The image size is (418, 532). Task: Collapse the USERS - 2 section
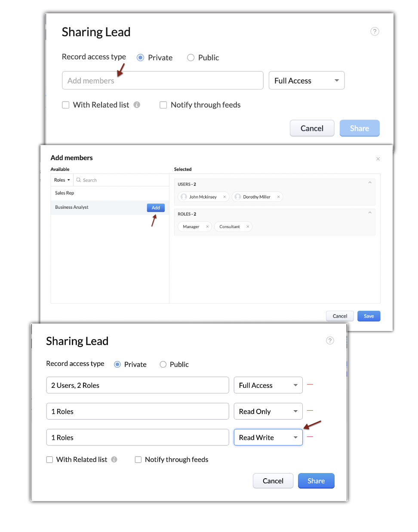[369, 183]
